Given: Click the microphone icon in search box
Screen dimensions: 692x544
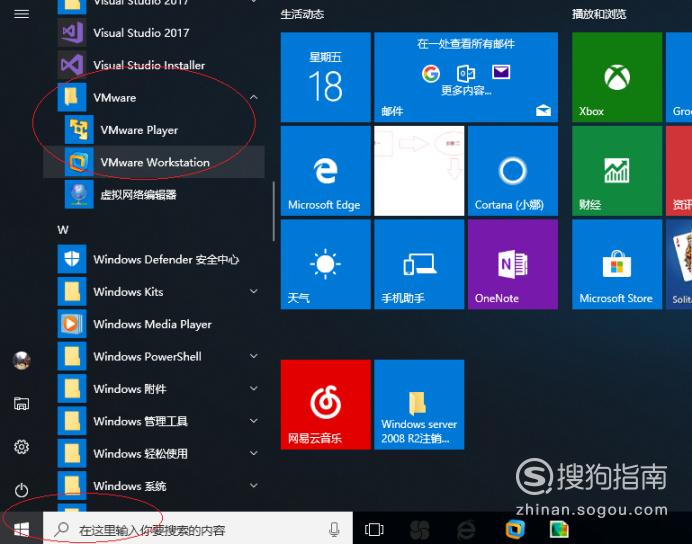Looking at the screenshot, I should point(334,529).
